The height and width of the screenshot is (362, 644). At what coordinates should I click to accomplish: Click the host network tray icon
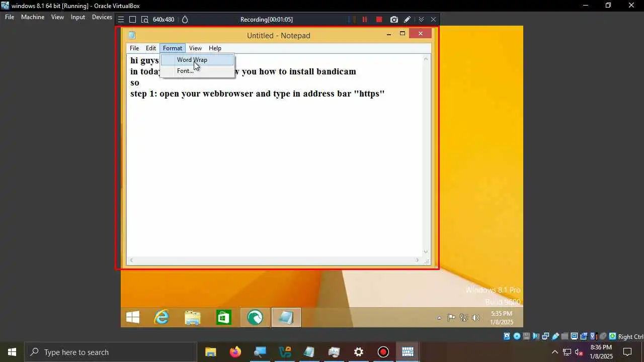pos(567,352)
